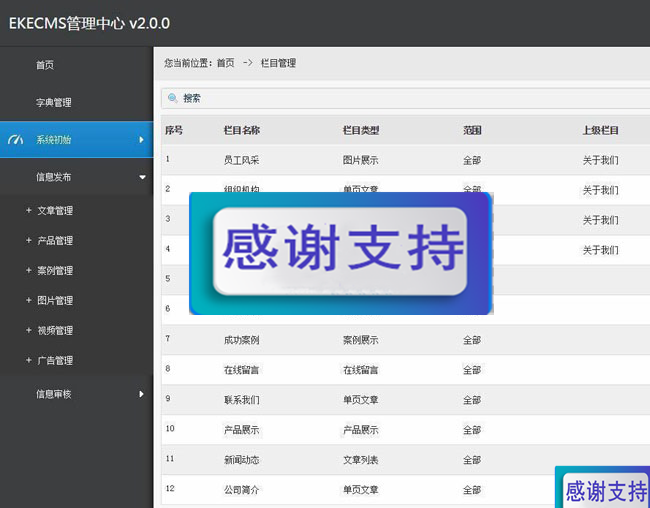The image size is (650, 508).
Task: Click the EKECMS管理中心 v2.0.0 title
Action: point(89,23)
